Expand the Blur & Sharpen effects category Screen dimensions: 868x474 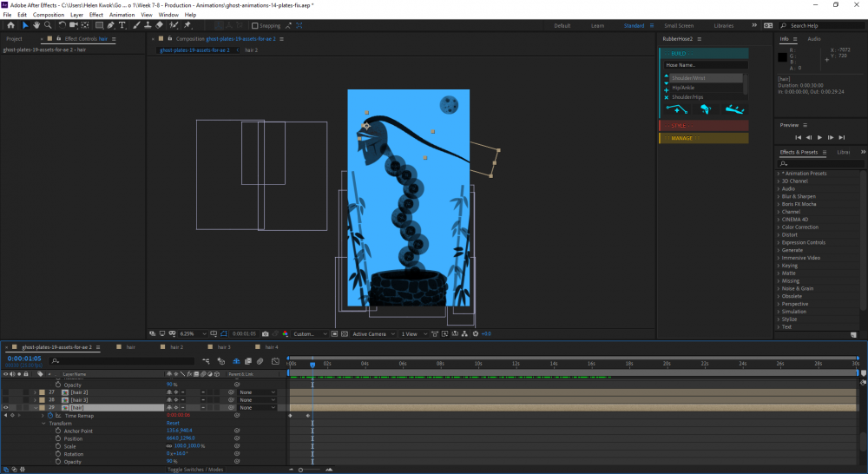(x=779, y=196)
